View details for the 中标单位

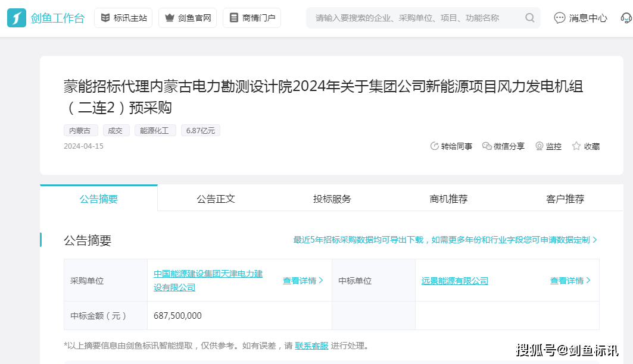click(570, 281)
